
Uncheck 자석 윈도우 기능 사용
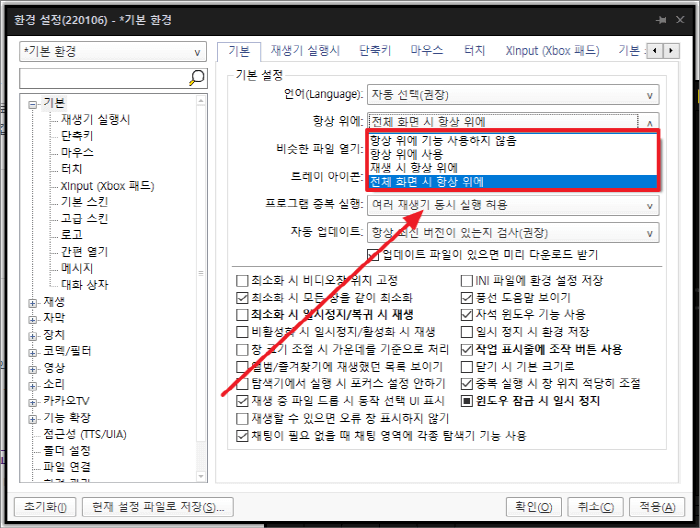pyautogui.click(x=467, y=315)
